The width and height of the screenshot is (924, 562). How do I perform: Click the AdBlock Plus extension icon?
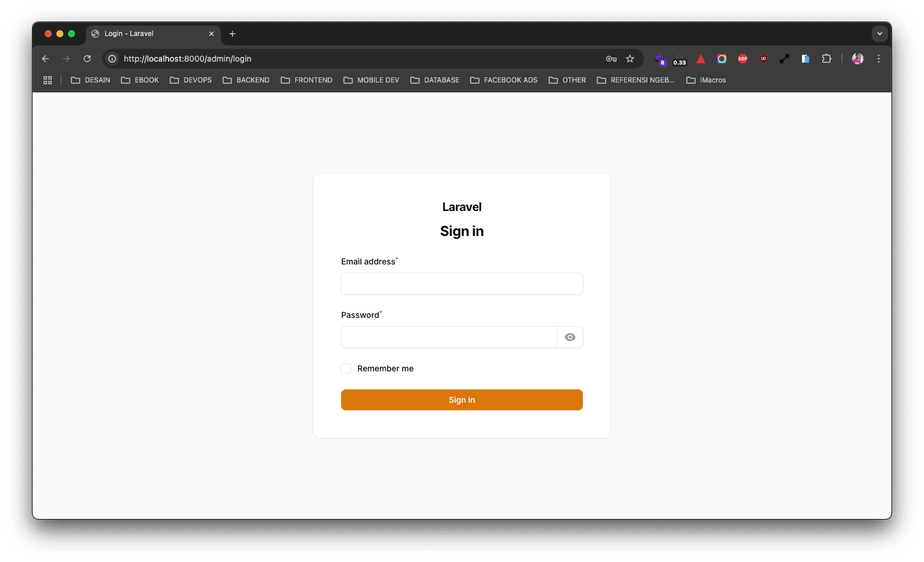click(742, 59)
